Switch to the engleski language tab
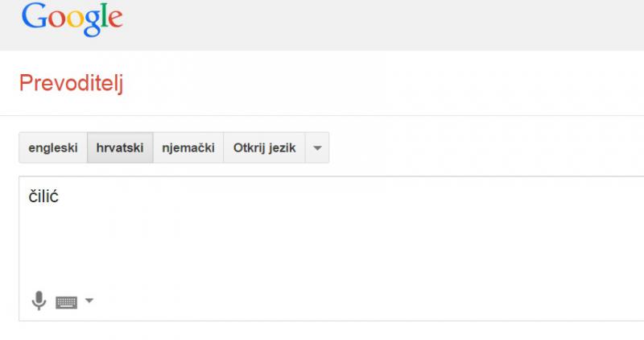Screen dimensions: 644x340 coord(53,148)
